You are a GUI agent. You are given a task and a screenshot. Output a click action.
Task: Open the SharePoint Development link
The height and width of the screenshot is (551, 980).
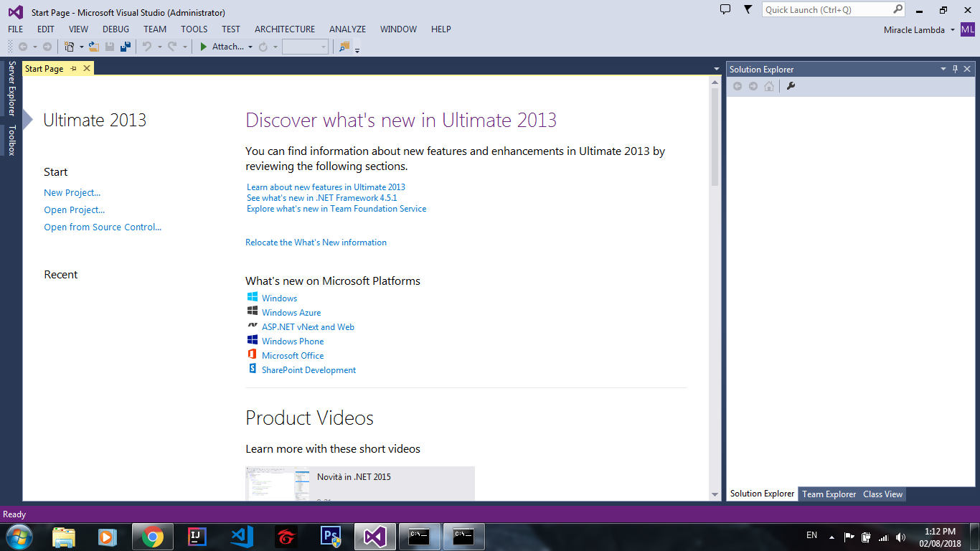[308, 370]
